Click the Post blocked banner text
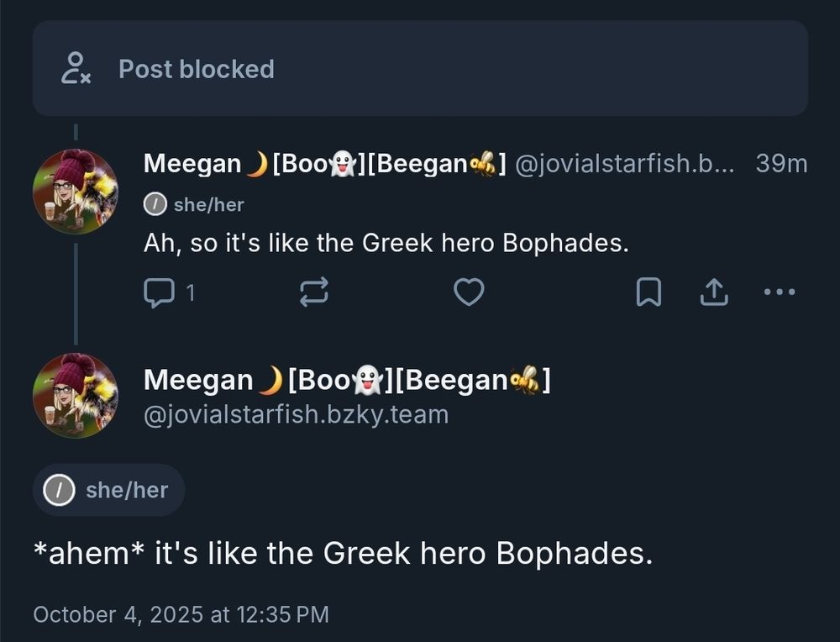This screenshot has height=642, width=840. coord(197,69)
